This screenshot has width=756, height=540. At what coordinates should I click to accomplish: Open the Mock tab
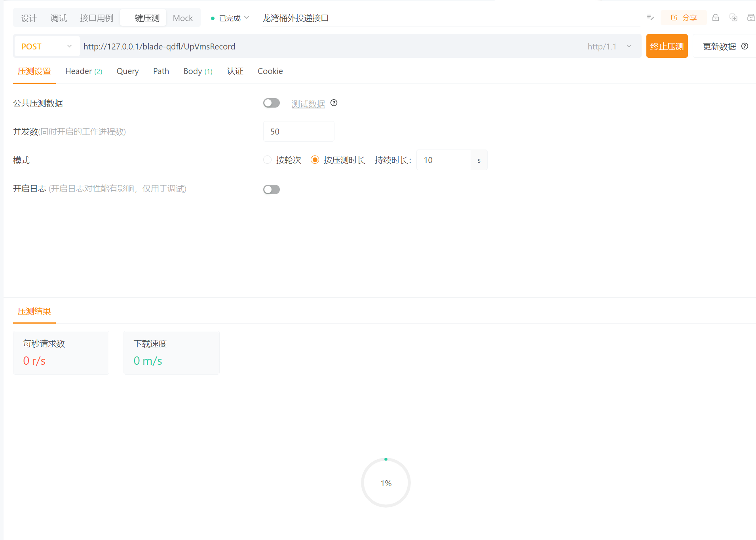(182, 17)
